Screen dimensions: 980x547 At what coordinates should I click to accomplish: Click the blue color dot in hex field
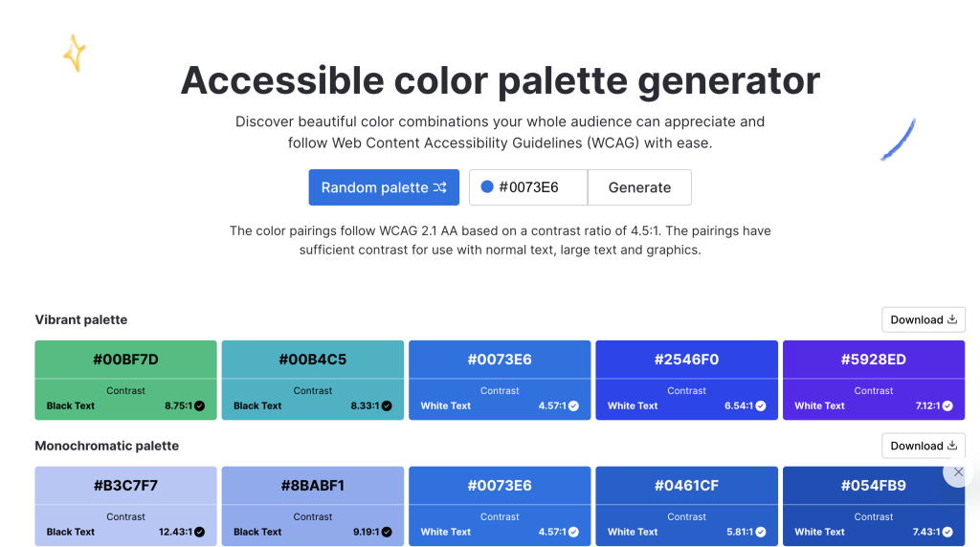(x=486, y=187)
